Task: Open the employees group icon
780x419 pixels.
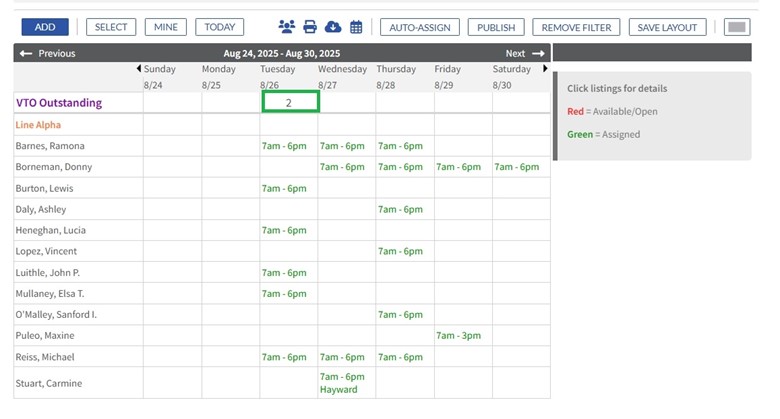Action: tap(287, 27)
